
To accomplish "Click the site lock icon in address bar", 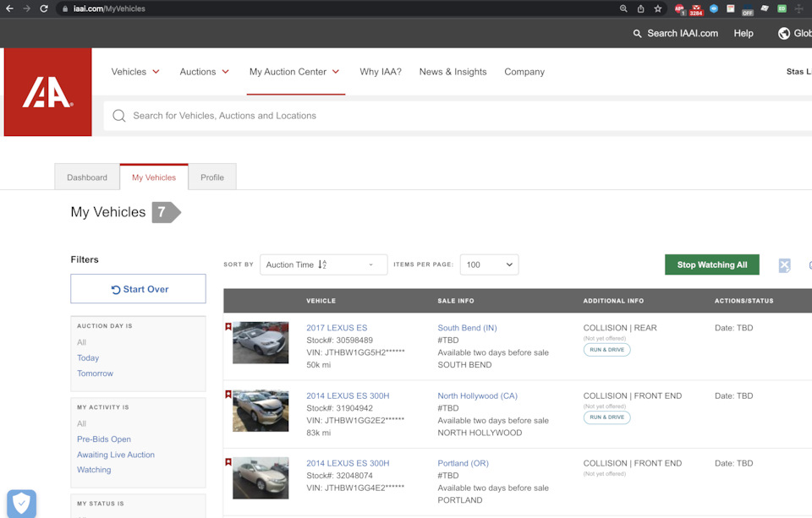I will 65,8.
